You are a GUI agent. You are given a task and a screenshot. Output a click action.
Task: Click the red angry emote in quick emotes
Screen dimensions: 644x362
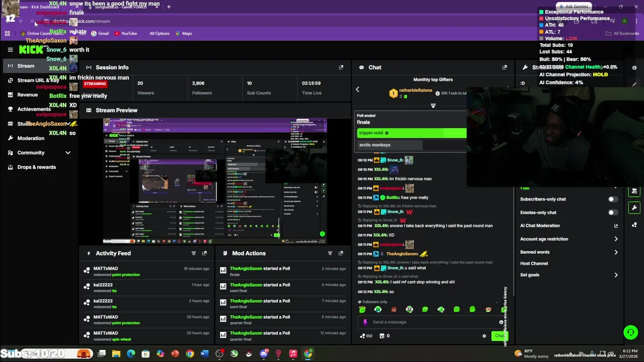[x=394, y=310]
